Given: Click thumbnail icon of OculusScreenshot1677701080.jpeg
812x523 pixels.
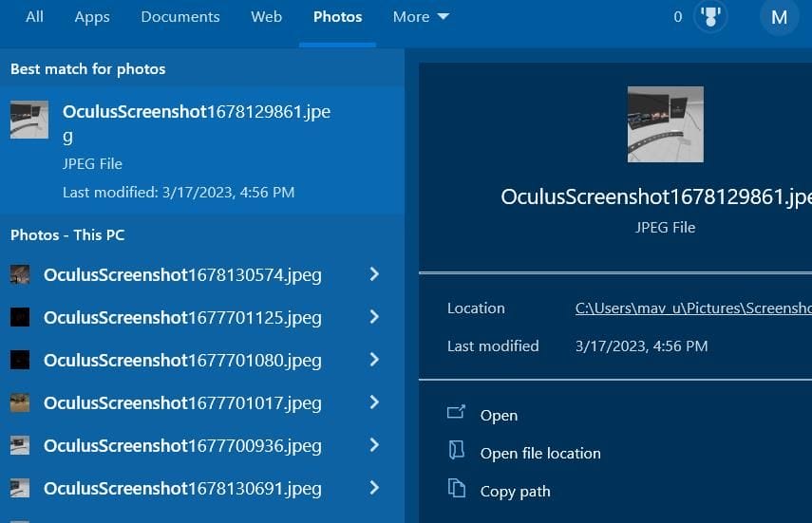Looking at the screenshot, I should (20, 360).
